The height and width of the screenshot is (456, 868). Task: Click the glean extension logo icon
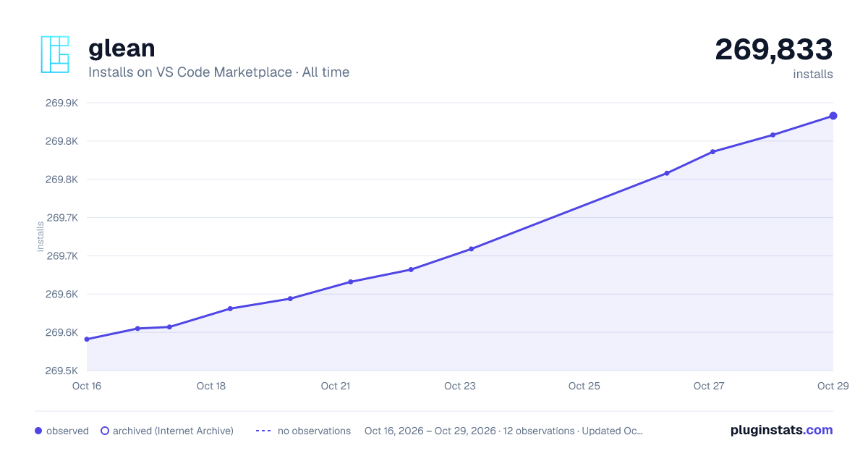pyautogui.click(x=55, y=54)
